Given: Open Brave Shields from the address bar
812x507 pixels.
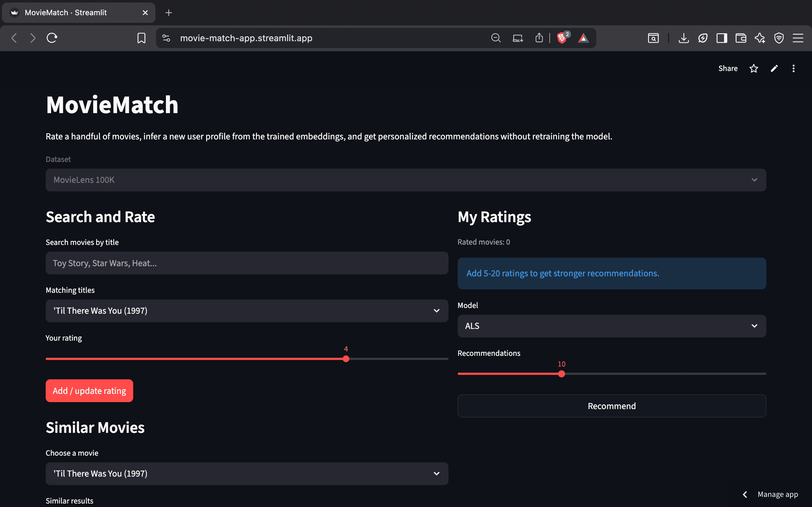Looking at the screenshot, I should click(x=562, y=38).
